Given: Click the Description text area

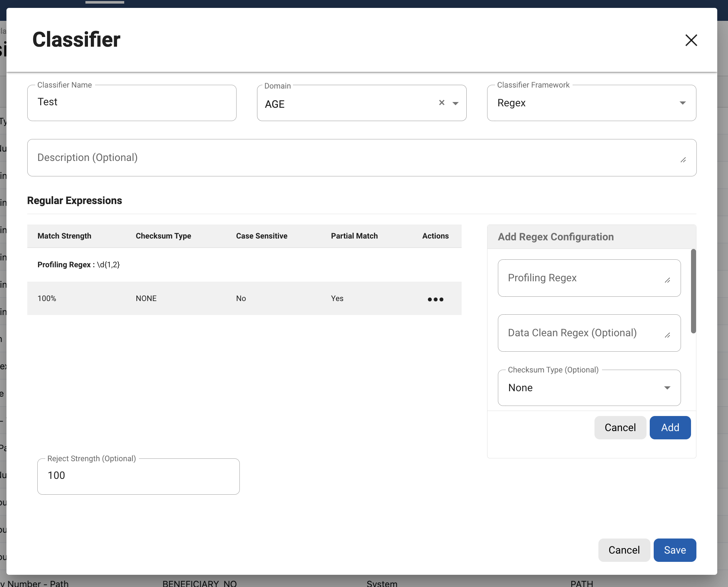Looking at the screenshot, I should [x=352, y=158].
